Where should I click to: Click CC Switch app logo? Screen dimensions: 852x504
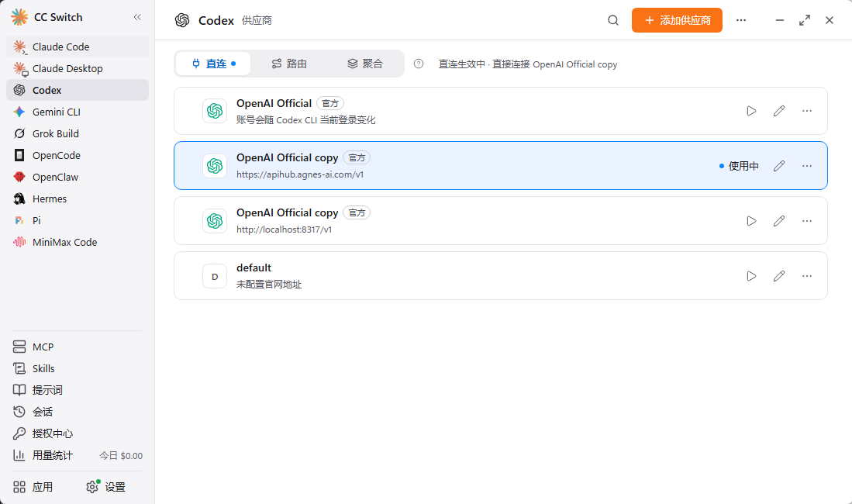point(19,17)
